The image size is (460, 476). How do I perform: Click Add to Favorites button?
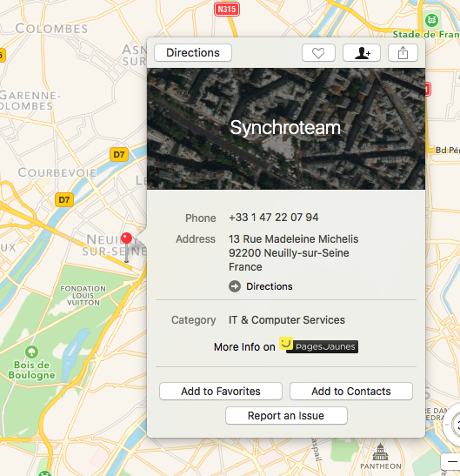(221, 392)
